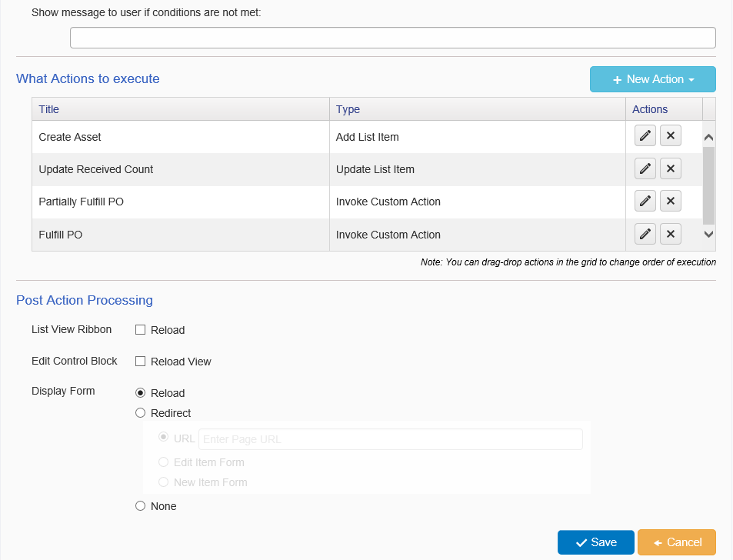Click the actions grid scroll-down arrow
Viewport: 733px width, 560px height.
pyautogui.click(x=708, y=234)
